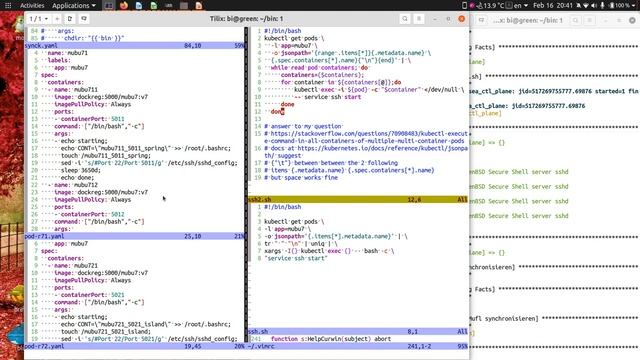This screenshot has width=640, height=360.
Task: Select the pod-r71.yaml status line
Action: [x=134, y=236]
